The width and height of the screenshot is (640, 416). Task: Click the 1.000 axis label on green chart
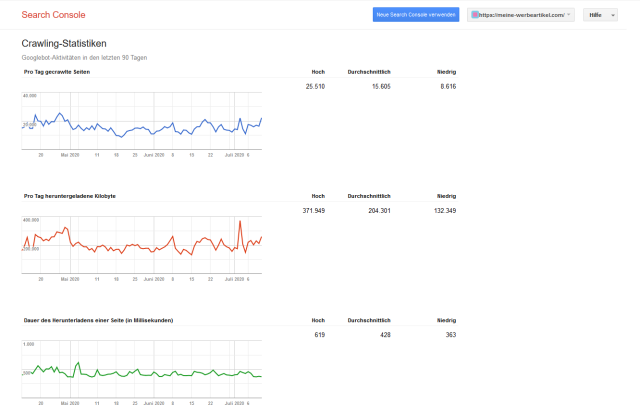coord(29,344)
